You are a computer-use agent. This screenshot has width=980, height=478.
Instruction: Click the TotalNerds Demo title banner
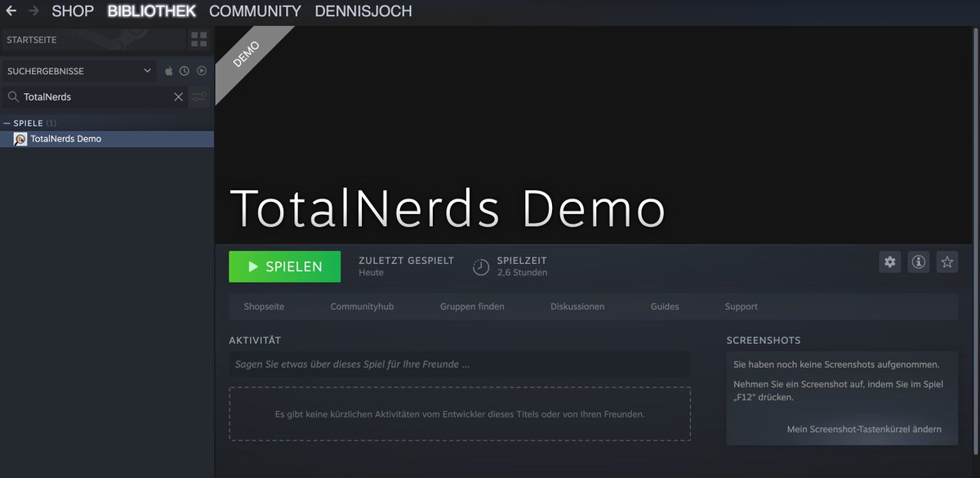click(448, 208)
